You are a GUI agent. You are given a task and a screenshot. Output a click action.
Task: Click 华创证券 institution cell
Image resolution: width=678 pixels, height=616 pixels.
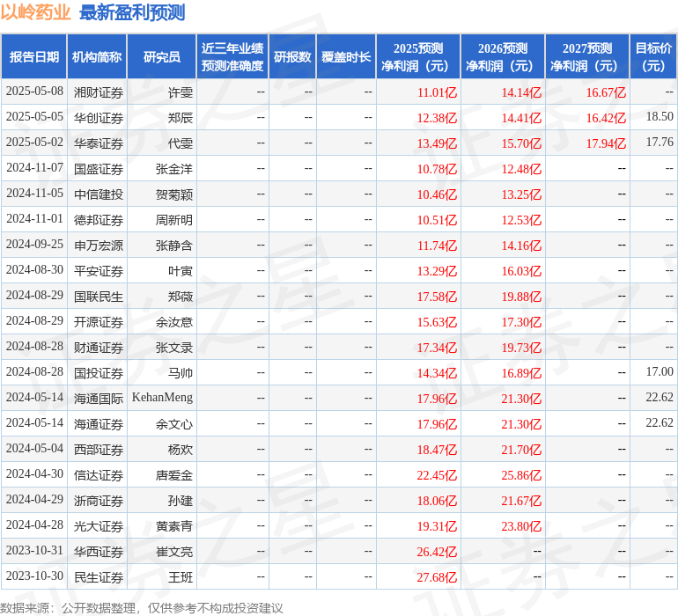click(x=98, y=118)
